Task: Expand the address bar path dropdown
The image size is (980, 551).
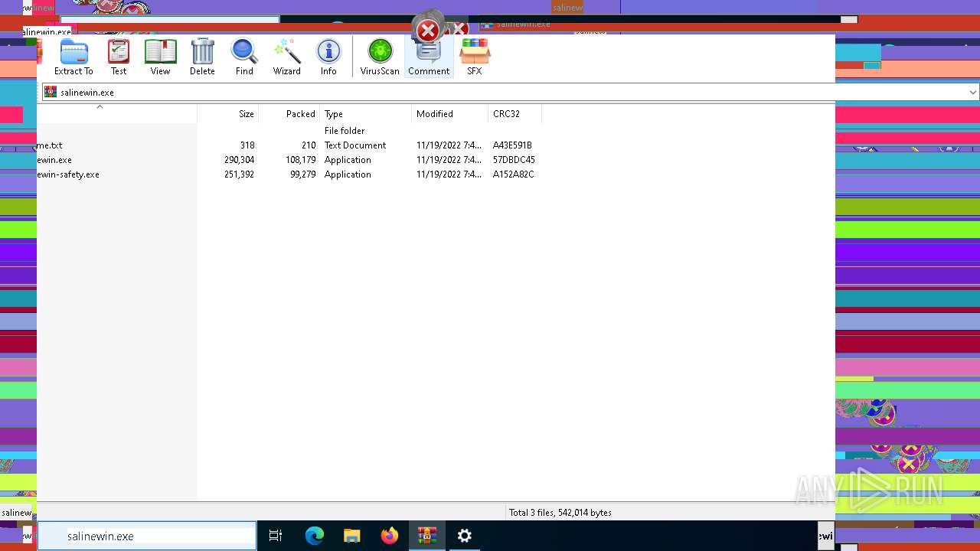Action: coord(972,92)
